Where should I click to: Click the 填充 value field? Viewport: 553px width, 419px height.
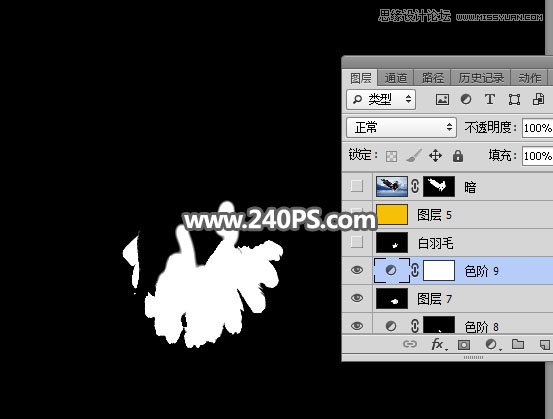click(537, 156)
